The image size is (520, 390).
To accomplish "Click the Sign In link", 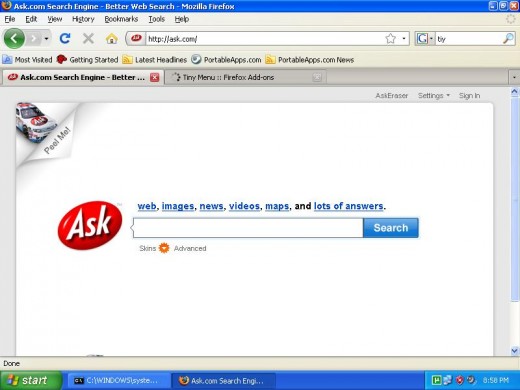I will click(469, 96).
